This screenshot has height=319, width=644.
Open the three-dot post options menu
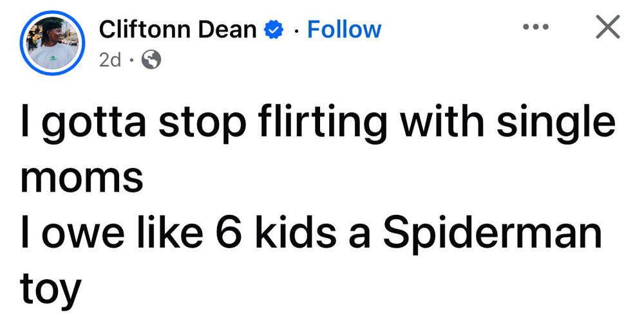pyautogui.click(x=536, y=28)
